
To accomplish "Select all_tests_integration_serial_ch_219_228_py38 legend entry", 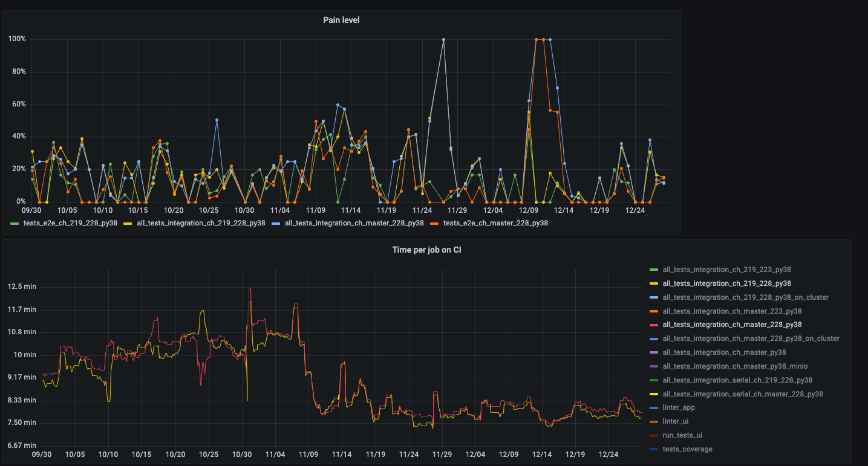I will 737,380.
